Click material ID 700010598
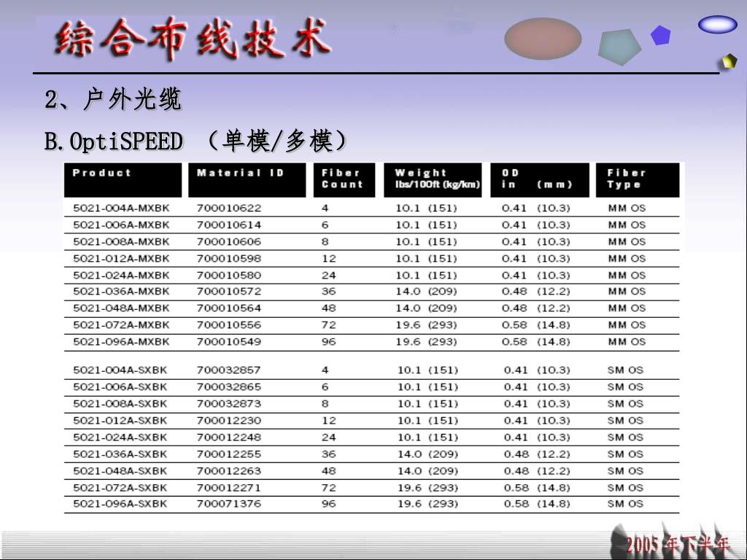The width and height of the screenshot is (747, 560). 229,259
